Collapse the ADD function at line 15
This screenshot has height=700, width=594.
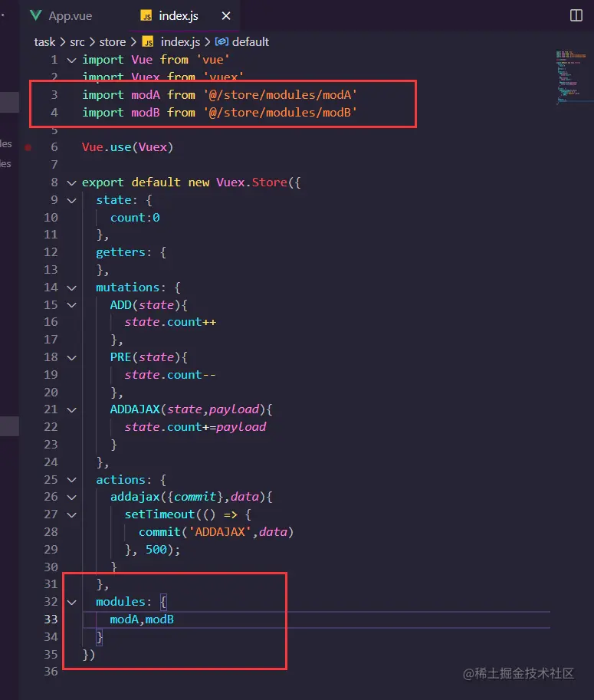[x=72, y=305]
